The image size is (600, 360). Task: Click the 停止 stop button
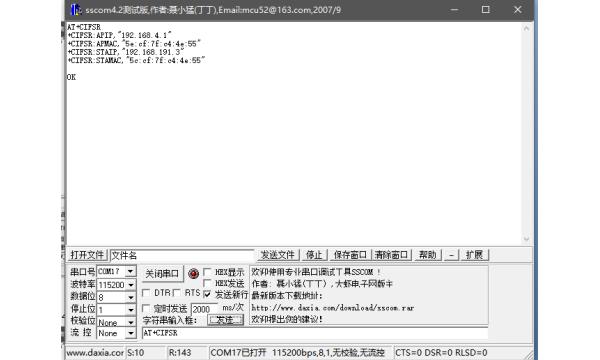(x=314, y=255)
